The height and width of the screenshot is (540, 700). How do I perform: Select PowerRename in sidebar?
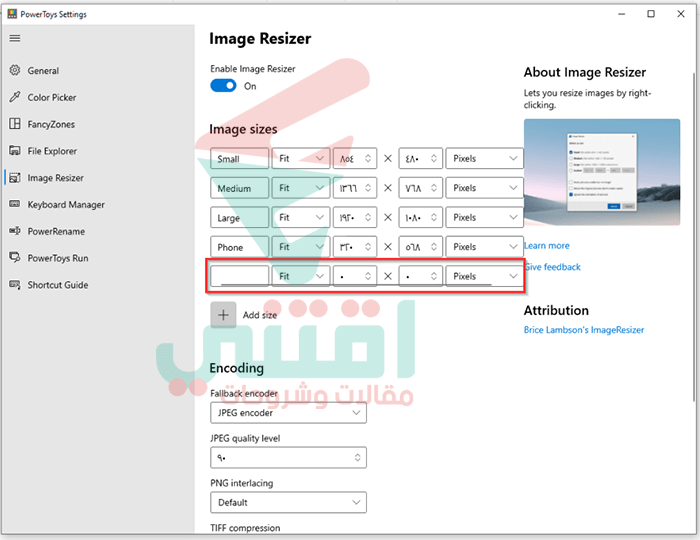click(x=56, y=231)
